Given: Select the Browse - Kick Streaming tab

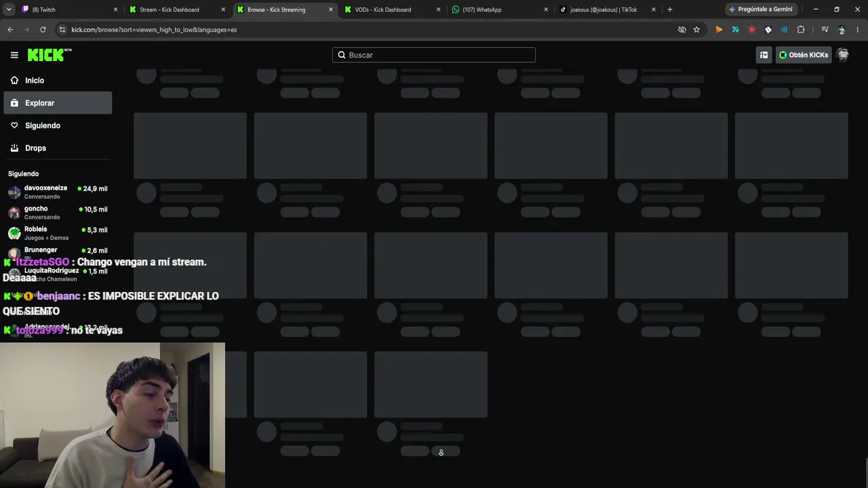Looking at the screenshot, I should (285, 9).
